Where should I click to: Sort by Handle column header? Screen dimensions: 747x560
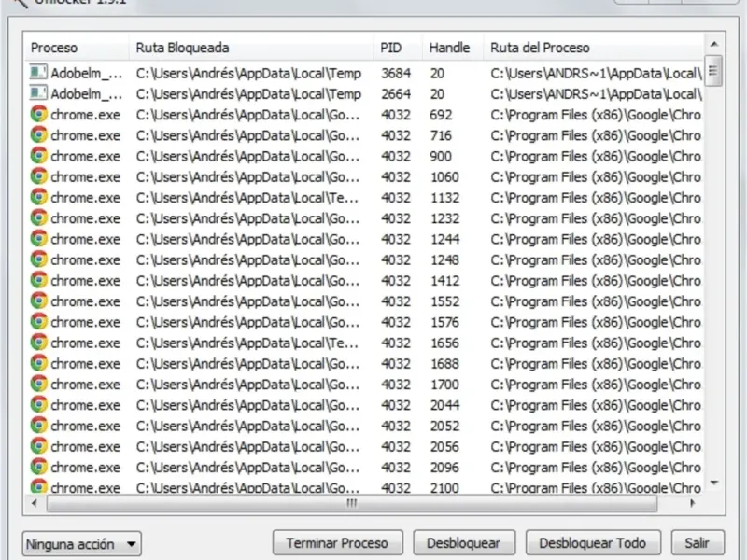coord(453,48)
